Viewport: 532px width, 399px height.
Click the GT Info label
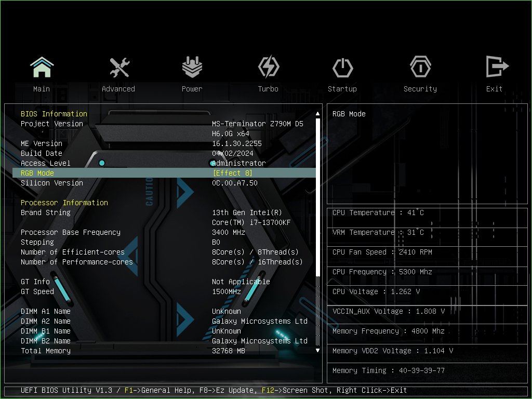click(35, 281)
